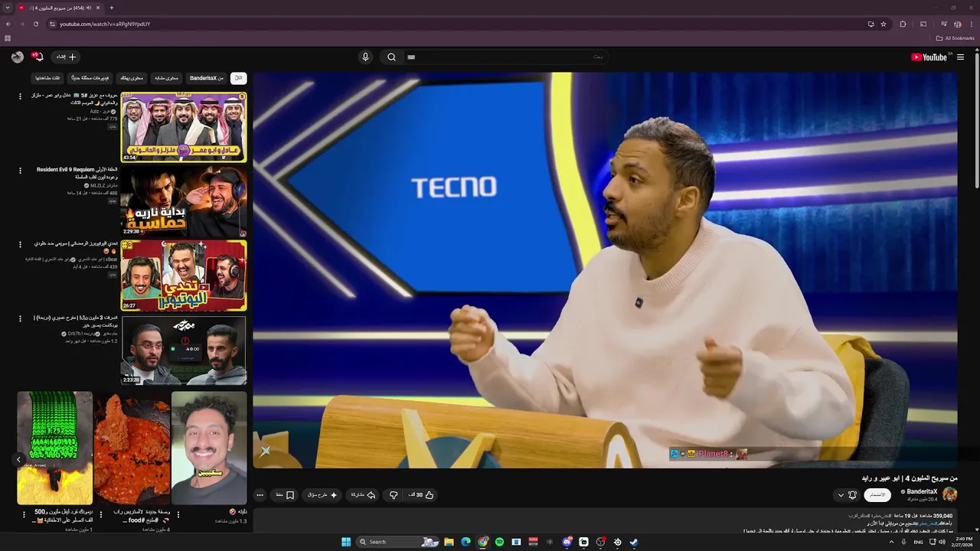Open the fried food Shorts thumbnail
This screenshot has width=980, height=551.
point(132,448)
